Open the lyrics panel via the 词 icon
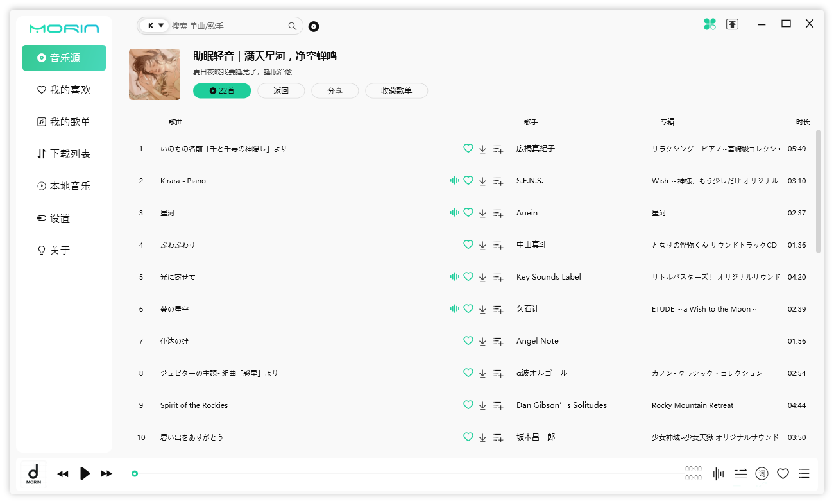Screen dimensions: 834x504 pyautogui.click(x=762, y=473)
